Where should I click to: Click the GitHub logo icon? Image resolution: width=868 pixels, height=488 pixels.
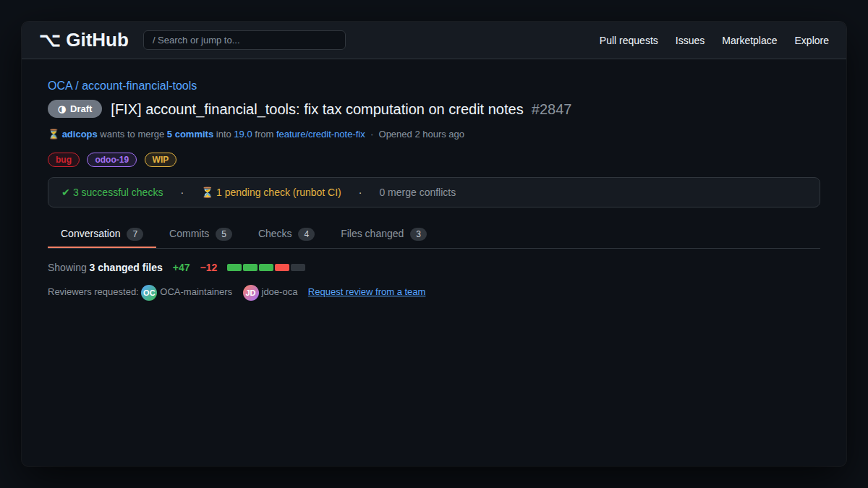tap(50, 40)
